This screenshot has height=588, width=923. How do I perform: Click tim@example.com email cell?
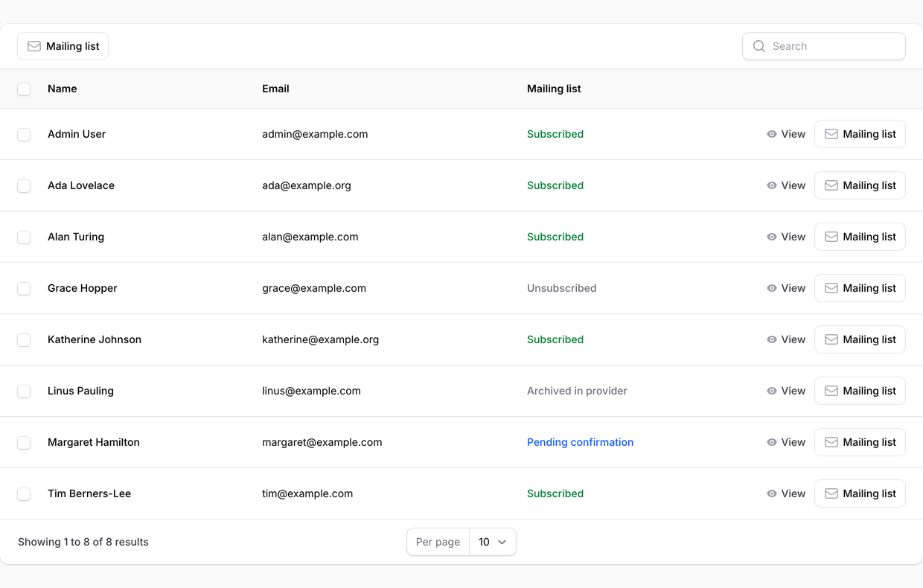[307, 493]
